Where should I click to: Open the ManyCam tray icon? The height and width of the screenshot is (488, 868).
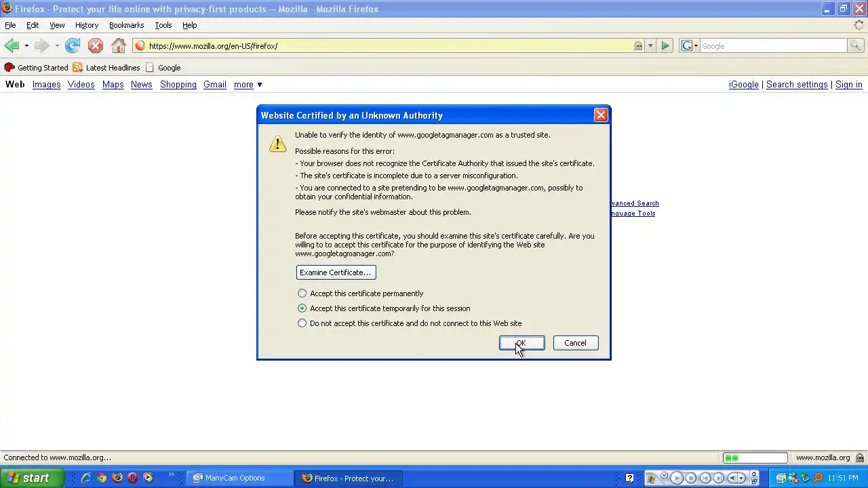780,478
